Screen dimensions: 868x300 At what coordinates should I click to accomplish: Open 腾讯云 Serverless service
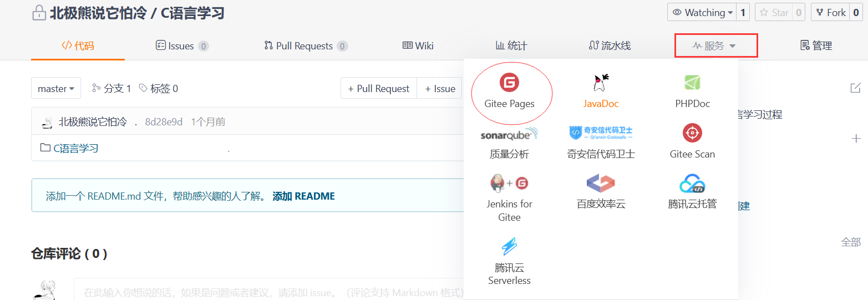(x=509, y=261)
